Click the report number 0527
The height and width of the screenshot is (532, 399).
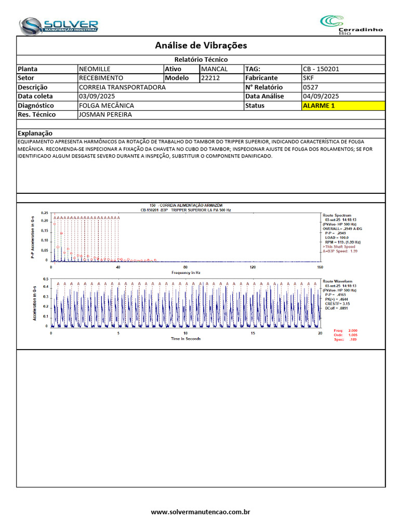pos(343,87)
